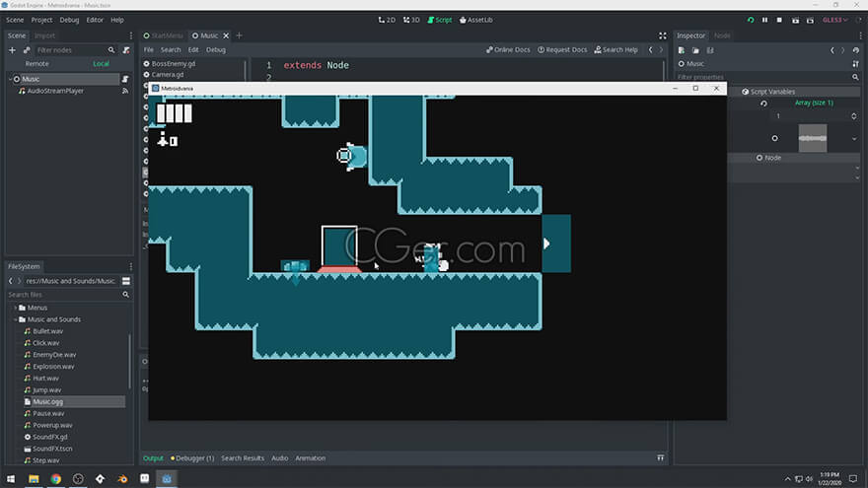868x488 pixels.
Task: Open the Output bottom panel
Action: tap(153, 458)
